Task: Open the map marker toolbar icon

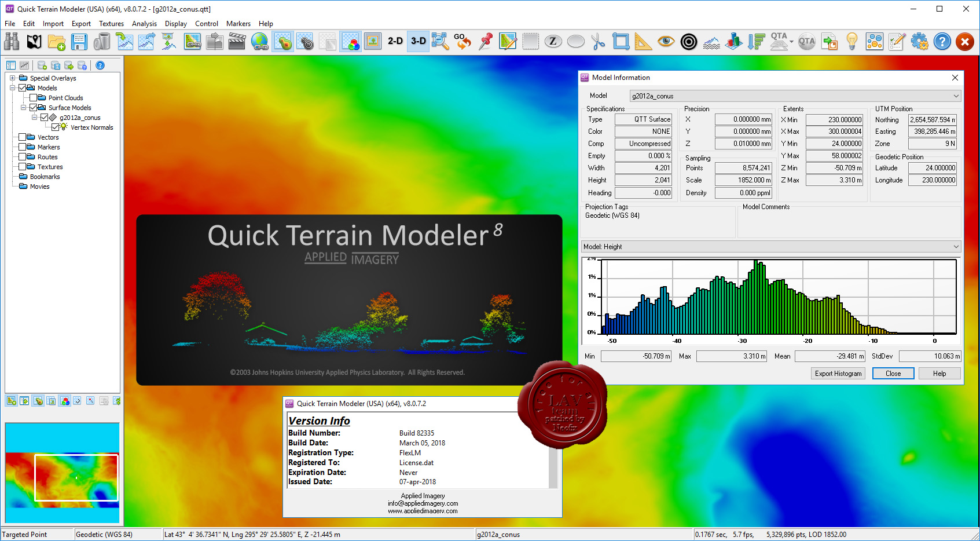Action: tap(34, 42)
